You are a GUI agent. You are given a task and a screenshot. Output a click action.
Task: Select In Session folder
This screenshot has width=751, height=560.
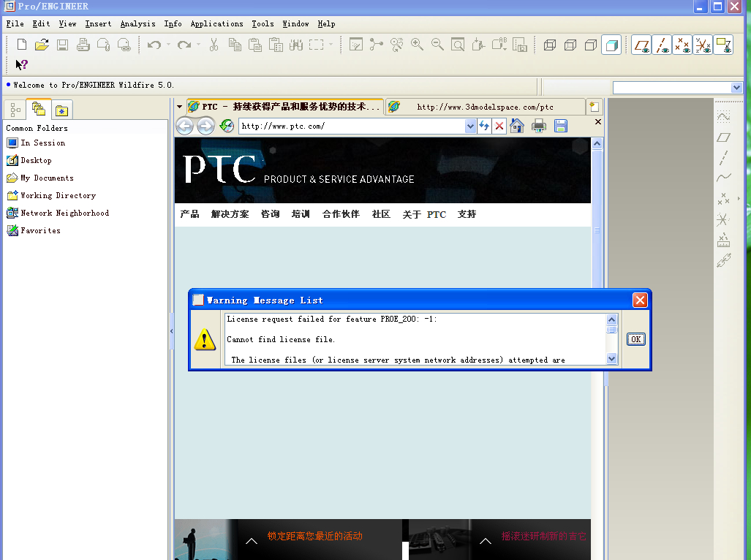(x=36, y=143)
